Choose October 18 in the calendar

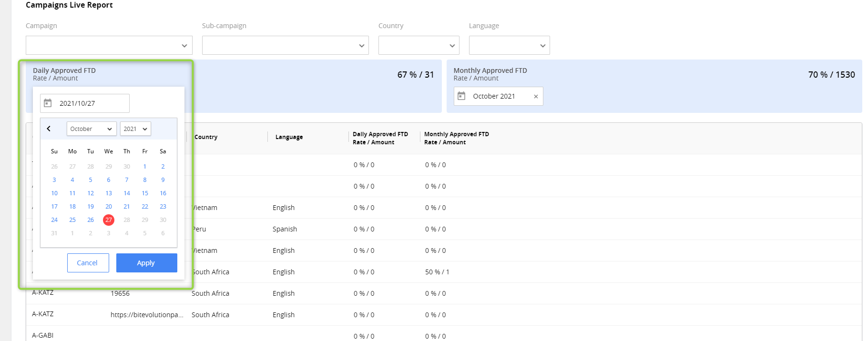(72, 207)
